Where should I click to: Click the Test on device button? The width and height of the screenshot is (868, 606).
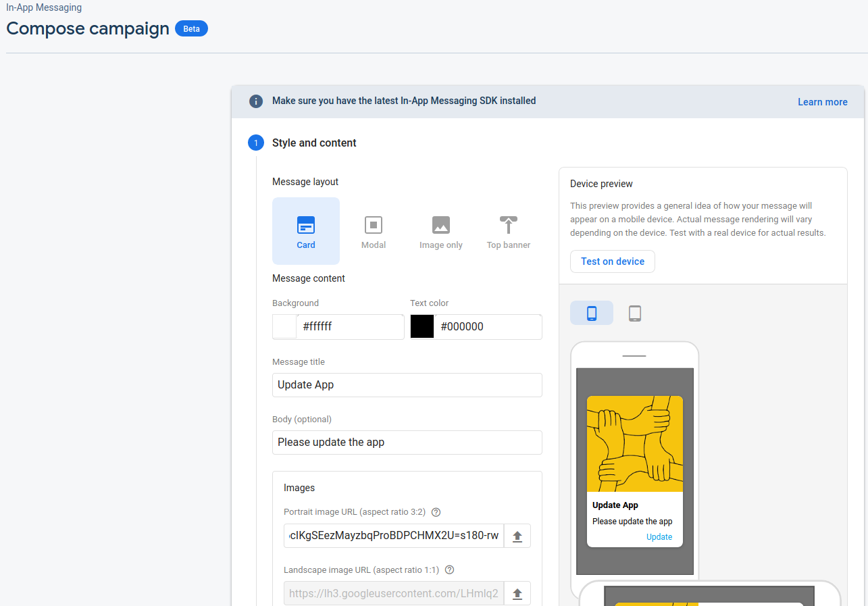tap(613, 261)
